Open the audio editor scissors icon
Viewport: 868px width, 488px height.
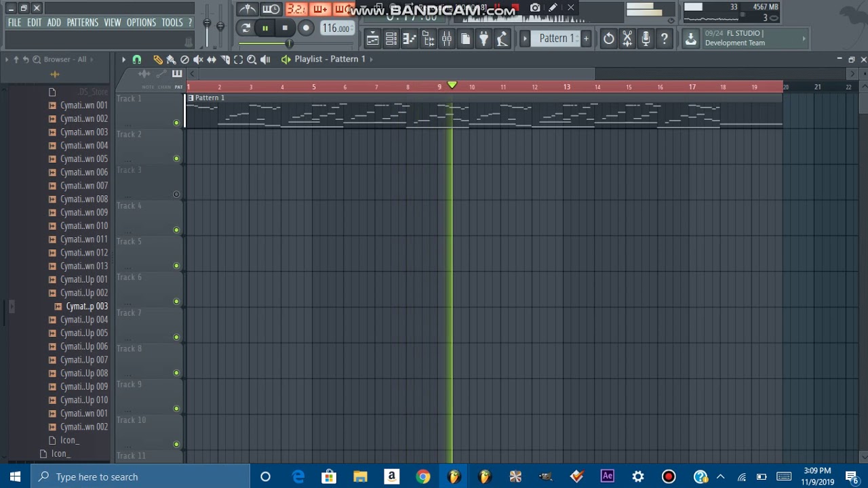point(627,39)
